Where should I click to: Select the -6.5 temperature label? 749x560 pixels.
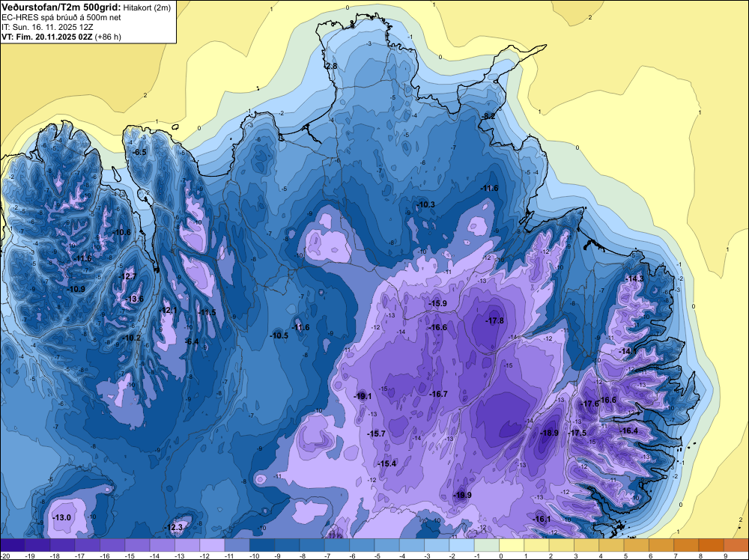coord(139,152)
